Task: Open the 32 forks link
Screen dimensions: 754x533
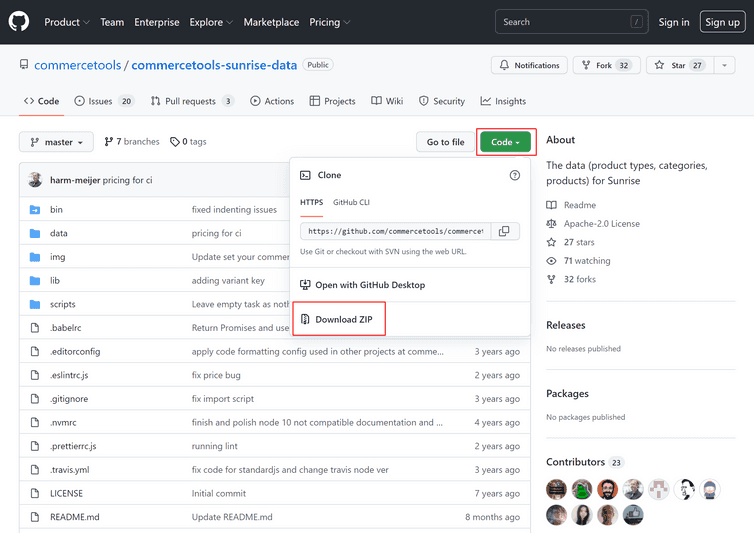Action: pyautogui.click(x=571, y=279)
